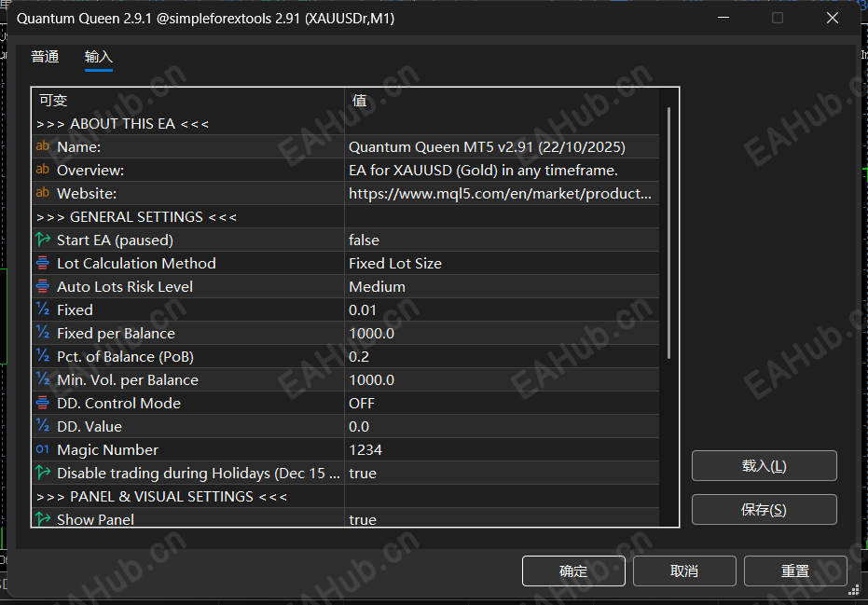
Task: Click the Lot Calculation Method label
Action: pyautogui.click(x=136, y=264)
